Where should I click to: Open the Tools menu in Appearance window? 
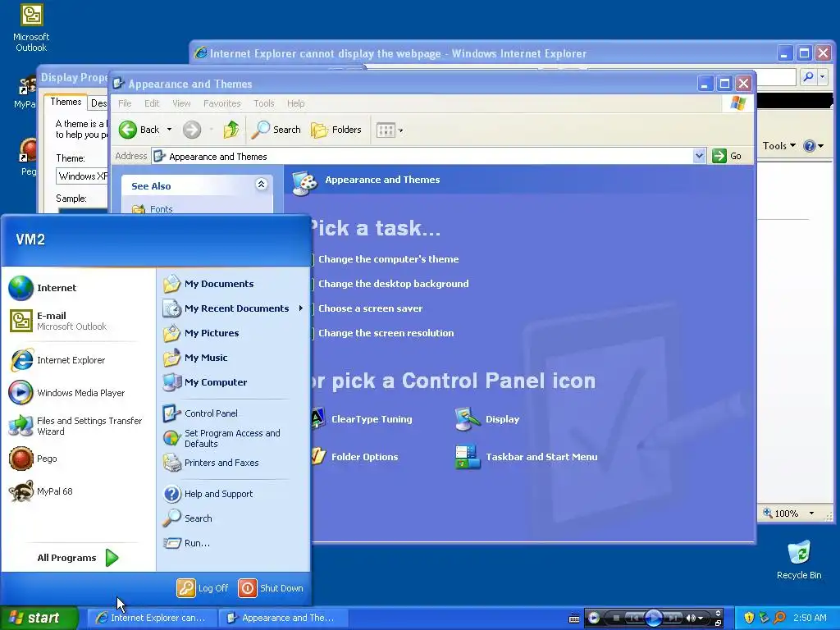pos(263,103)
